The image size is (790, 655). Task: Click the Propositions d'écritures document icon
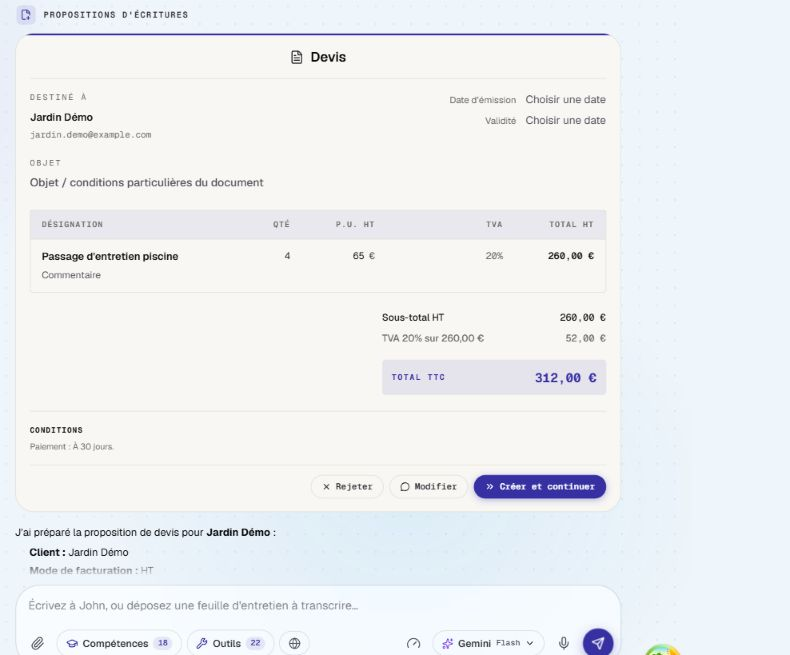[x=26, y=15]
